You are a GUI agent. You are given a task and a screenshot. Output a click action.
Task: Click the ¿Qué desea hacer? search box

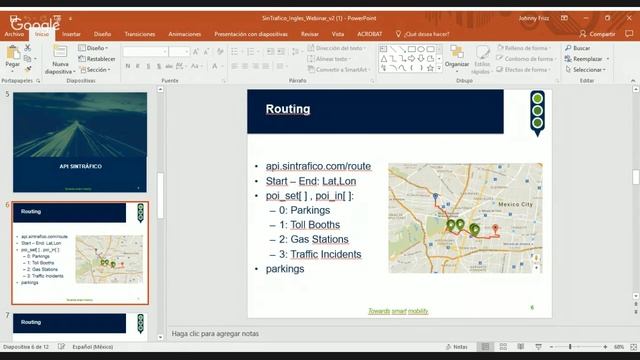tap(422, 34)
